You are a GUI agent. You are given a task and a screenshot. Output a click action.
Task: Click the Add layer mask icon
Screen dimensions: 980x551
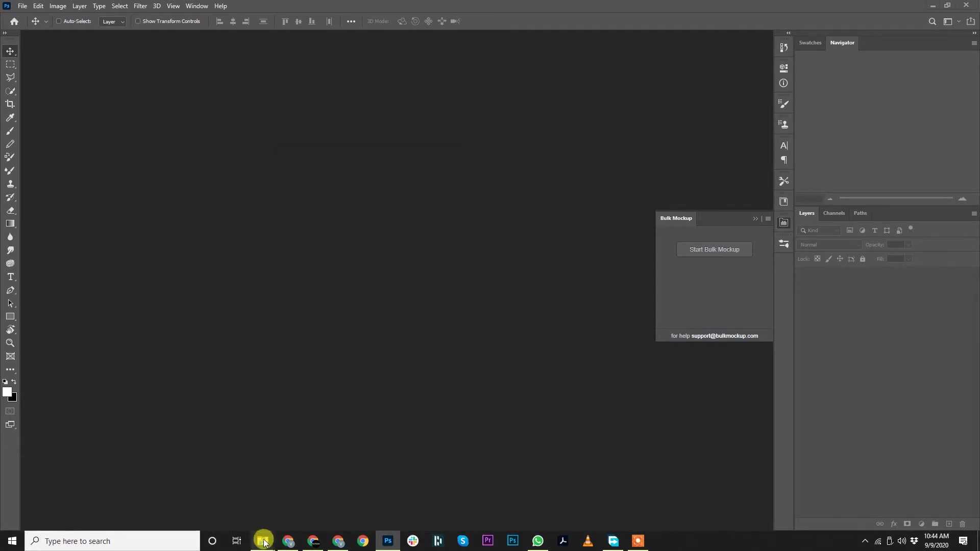tap(908, 524)
